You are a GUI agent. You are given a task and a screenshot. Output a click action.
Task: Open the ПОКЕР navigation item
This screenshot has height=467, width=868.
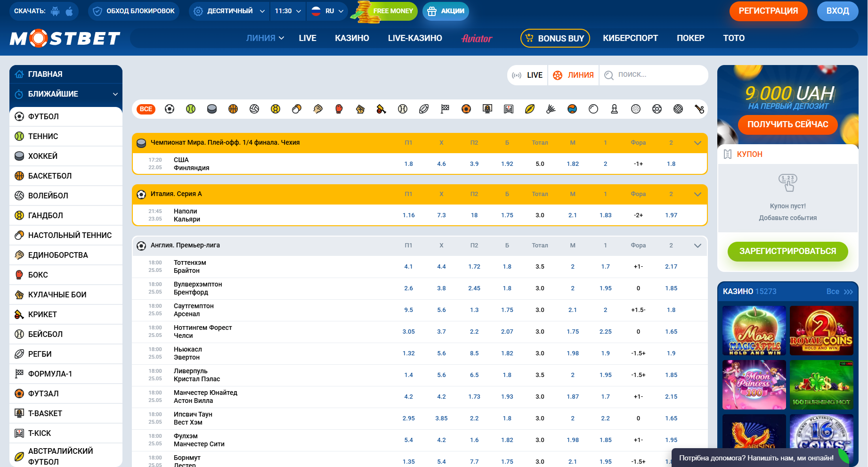coord(690,38)
